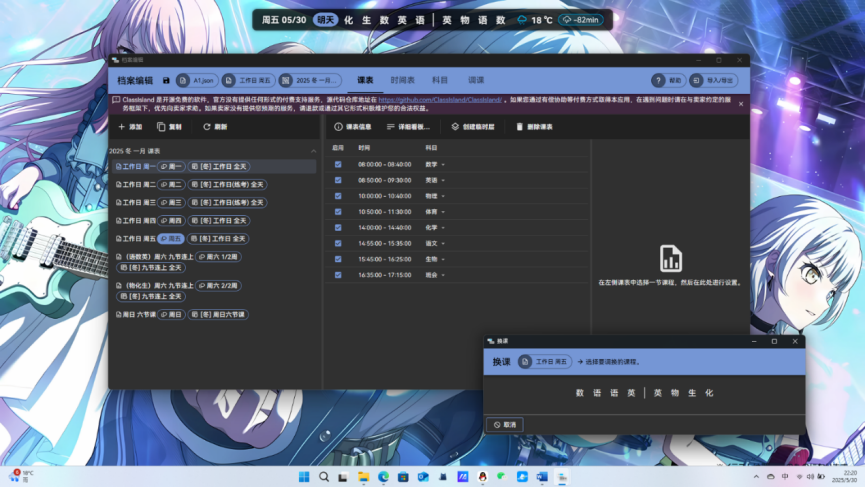This screenshot has height=487, width=865.
Task: Click the 周六 2/2周 chip
Action: (x=218, y=286)
